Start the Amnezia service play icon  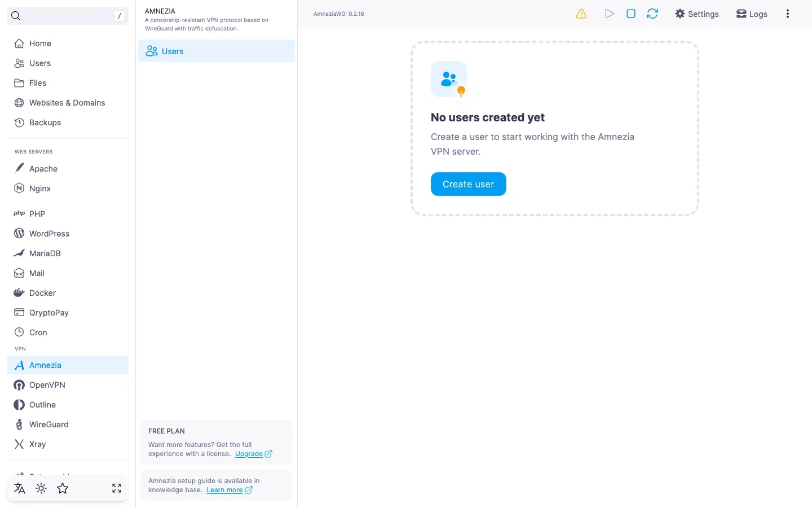pos(610,14)
